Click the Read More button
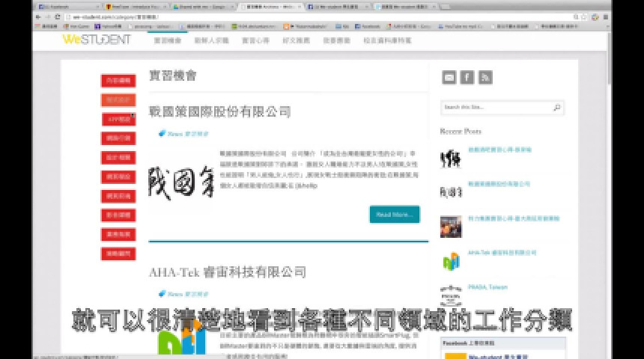Image resolution: width=644 pixels, height=359 pixels. [394, 215]
